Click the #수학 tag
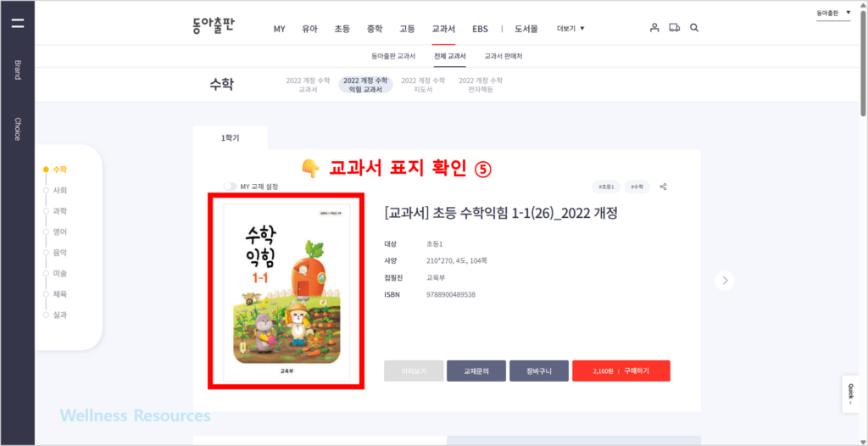The height and width of the screenshot is (446, 868). click(x=637, y=187)
